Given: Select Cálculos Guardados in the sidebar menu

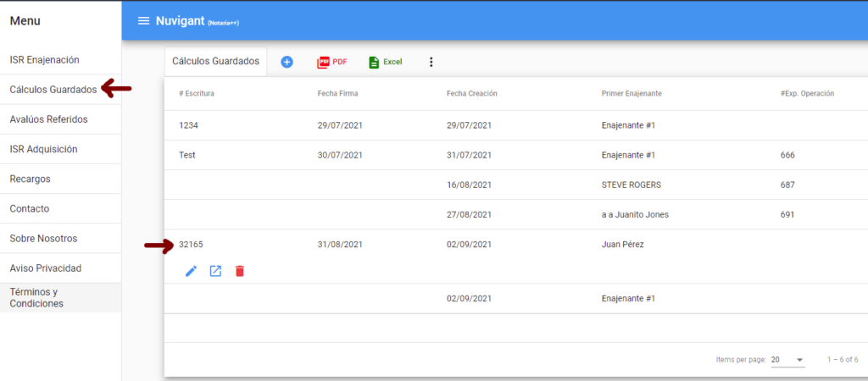Looking at the screenshot, I should point(60,90).
